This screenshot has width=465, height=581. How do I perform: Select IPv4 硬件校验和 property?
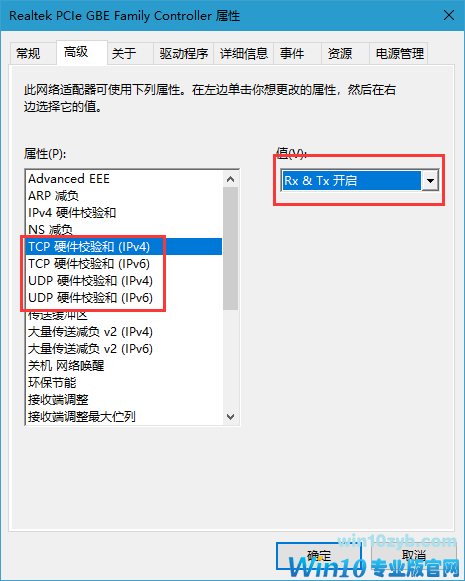click(72, 213)
